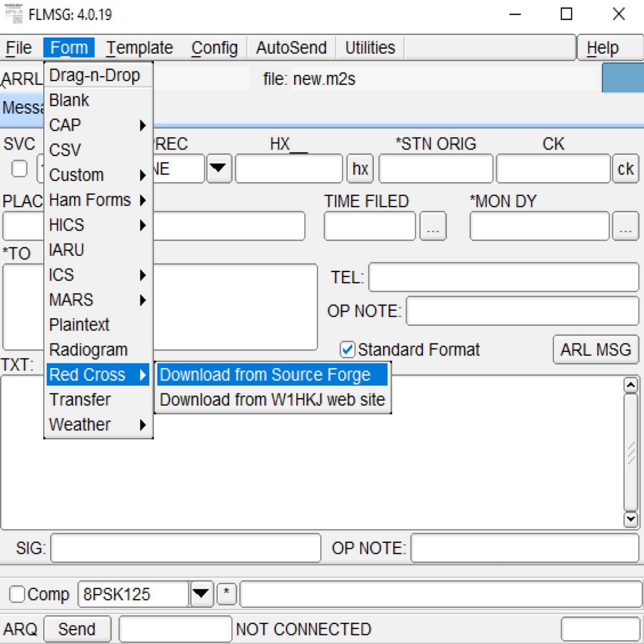Click the asterisk button next to mode selector
The height and width of the screenshot is (644, 644).
[226, 594]
